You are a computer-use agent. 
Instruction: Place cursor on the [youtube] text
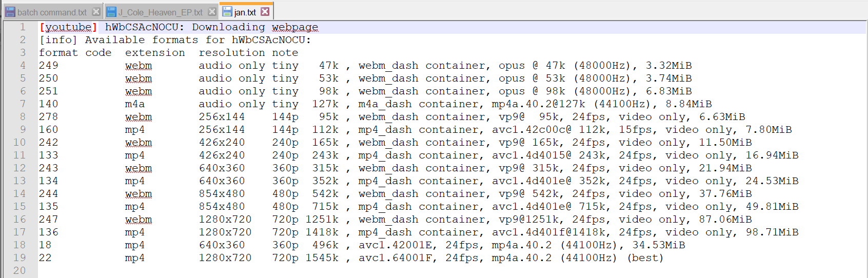[68, 27]
